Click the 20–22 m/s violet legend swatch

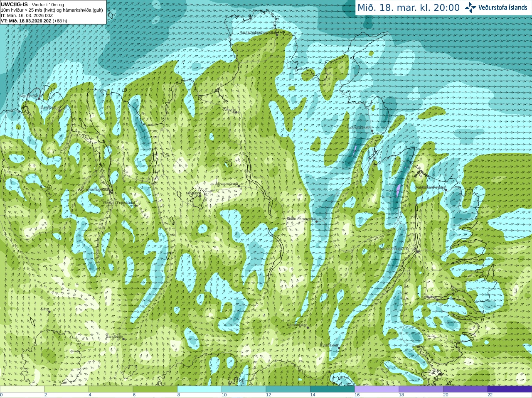[465, 389]
